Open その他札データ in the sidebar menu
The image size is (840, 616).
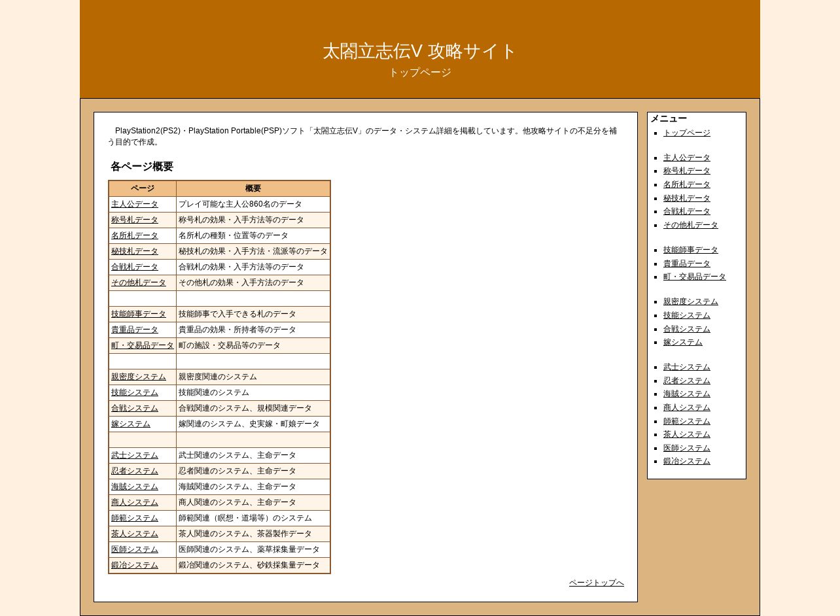tap(690, 225)
